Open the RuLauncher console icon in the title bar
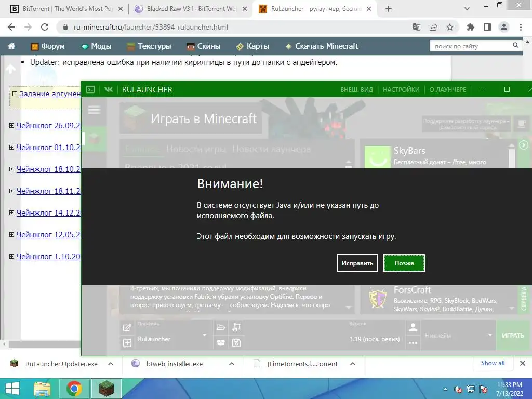This screenshot has height=399, width=532. click(90, 89)
